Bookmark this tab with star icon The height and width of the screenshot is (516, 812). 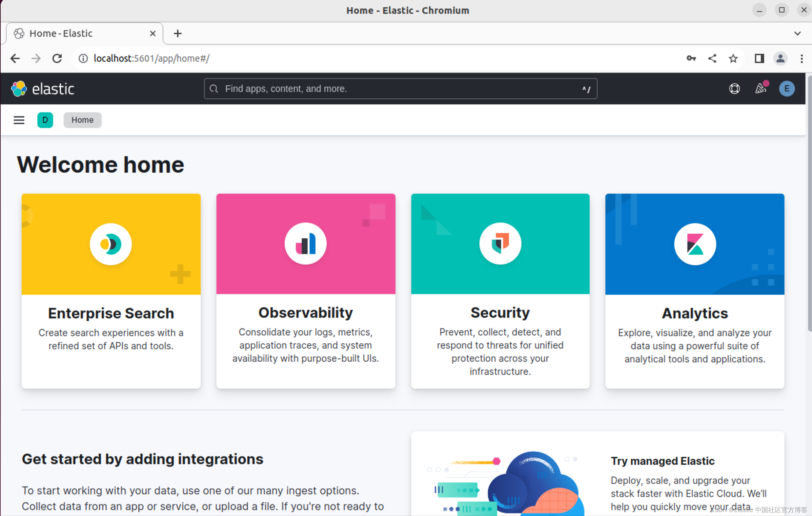[x=733, y=58]
